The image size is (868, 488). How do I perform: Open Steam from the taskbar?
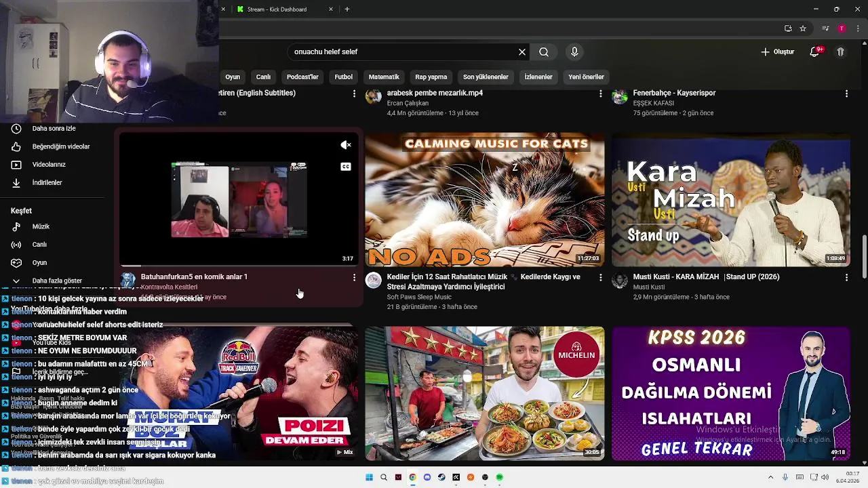coord(441,477)
